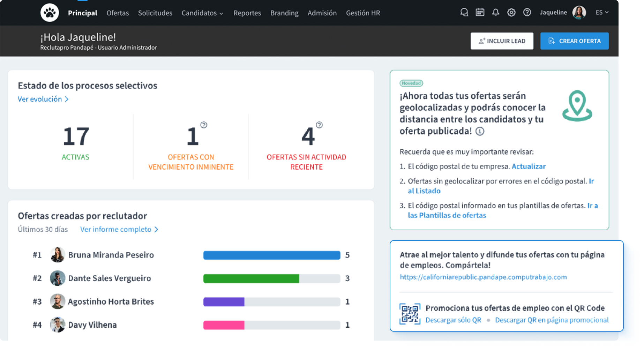Image resolution: width=644 pixels, height=350 pixels.
Task: Go to the Ofertas menu
Action: pos(118,13)
